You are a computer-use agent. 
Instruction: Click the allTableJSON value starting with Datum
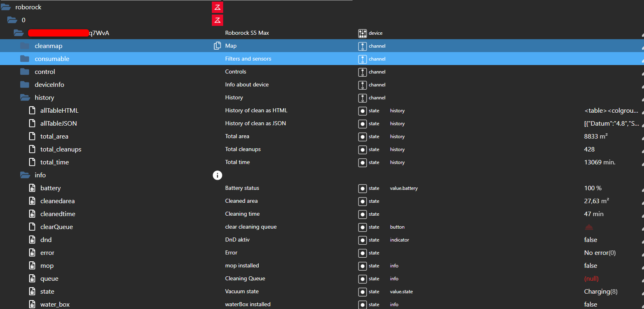[612, 123]
